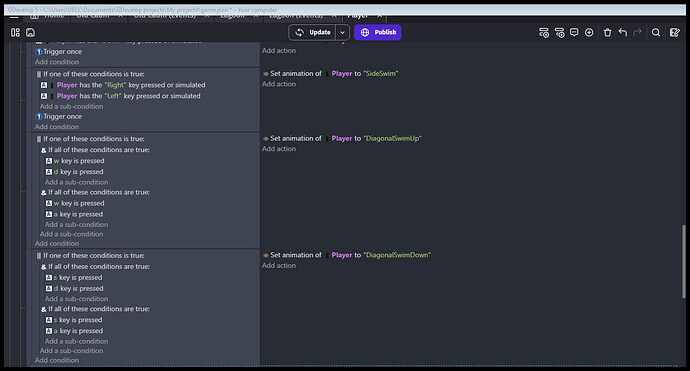
Task: Click "Add action" at the top of the sheet
Action: 279,51
